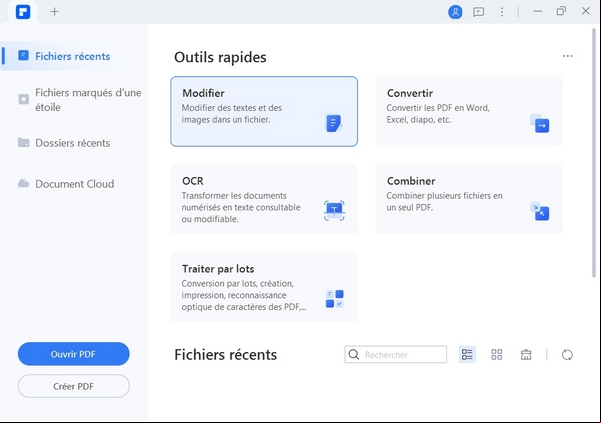
Task: Open the Convertir quick tool card
Action: point(469,111)
